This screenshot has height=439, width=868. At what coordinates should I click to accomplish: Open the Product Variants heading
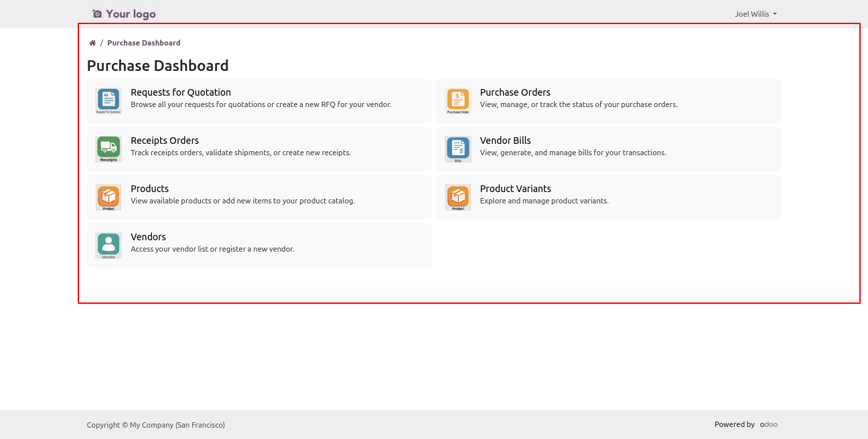(x=515, y=189)
